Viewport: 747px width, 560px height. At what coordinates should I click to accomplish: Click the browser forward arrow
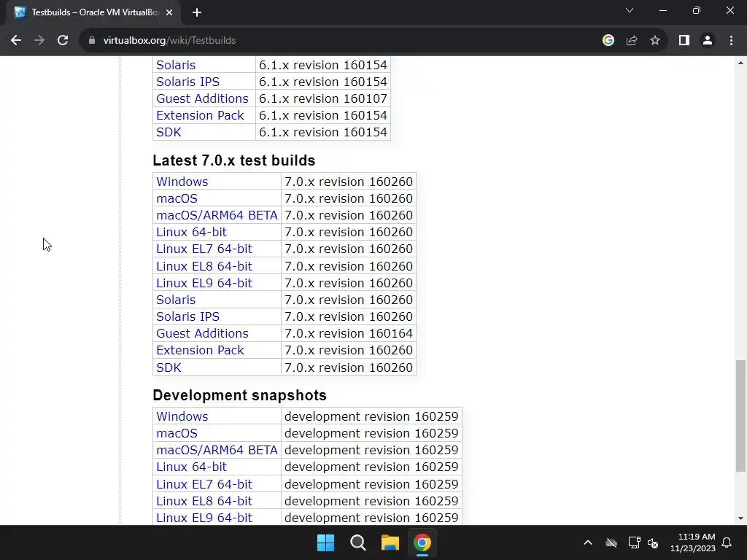39,41
